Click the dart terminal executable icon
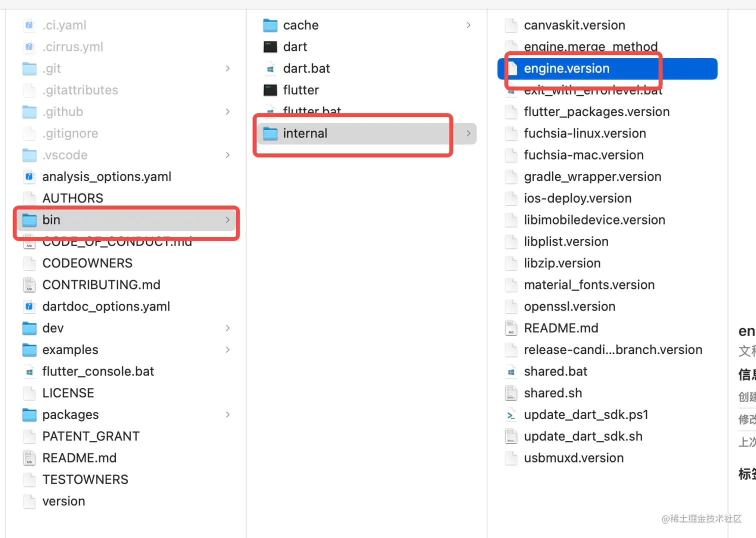Viewport: 756px width, 538px height. pos(270,47)
